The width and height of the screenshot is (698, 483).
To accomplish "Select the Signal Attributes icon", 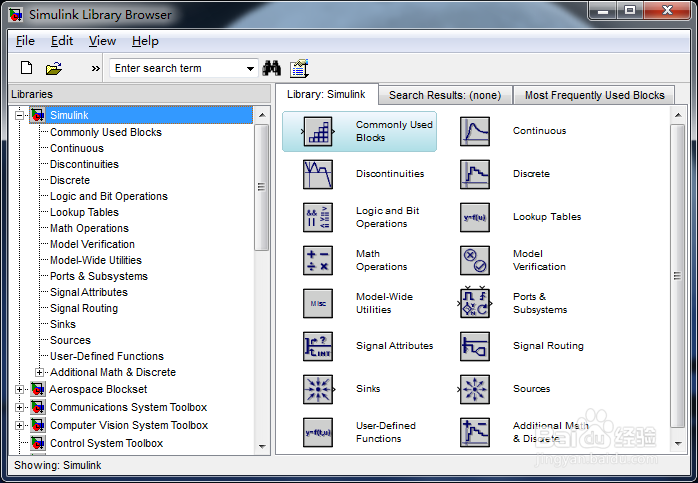I will pos(318,346).
